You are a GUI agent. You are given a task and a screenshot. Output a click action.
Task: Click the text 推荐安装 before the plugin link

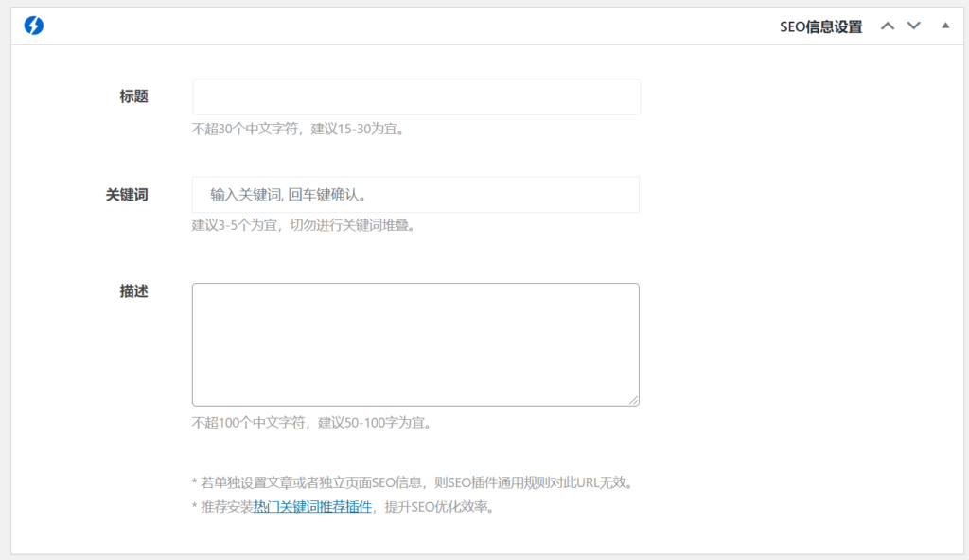point(227,507)
